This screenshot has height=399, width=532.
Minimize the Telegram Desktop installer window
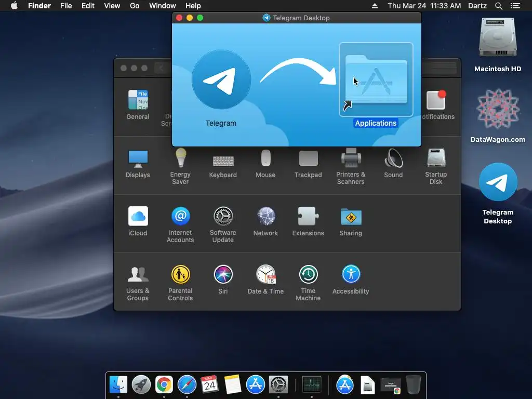pos(190,18)
